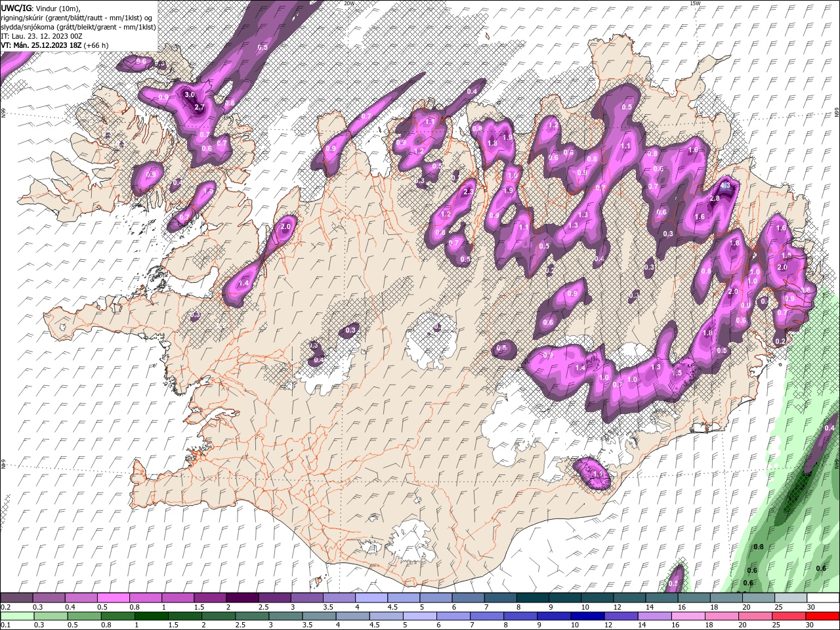Click the 3.0 snowfall value in the Westfjords

coord(190,94)
